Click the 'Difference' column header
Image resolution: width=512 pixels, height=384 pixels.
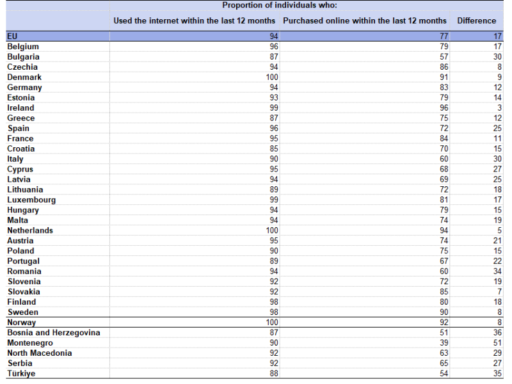click(x=476, y=21)
